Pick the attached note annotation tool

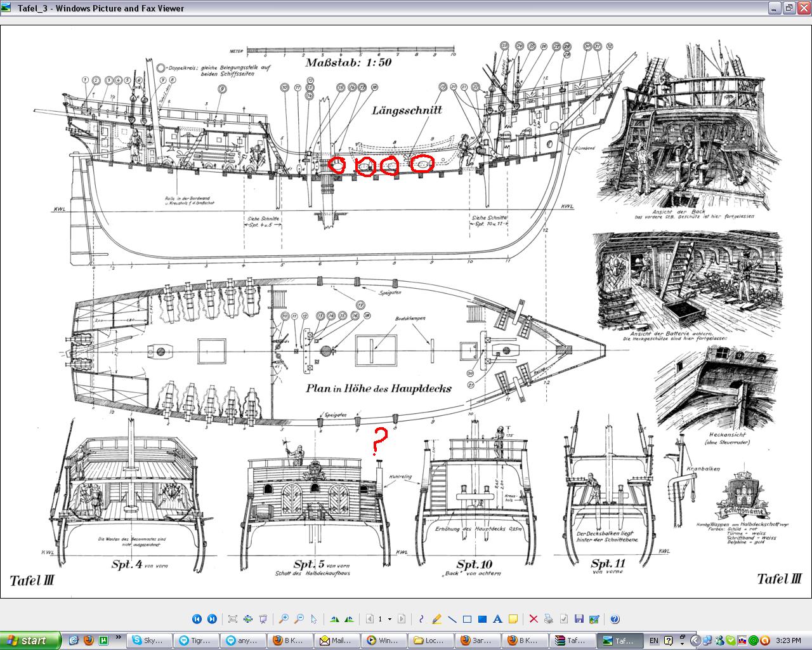tap(513, 619)
